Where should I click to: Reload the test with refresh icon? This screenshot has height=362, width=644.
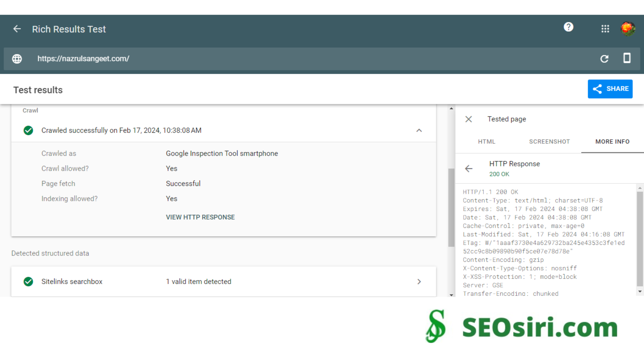click(604, 59)
